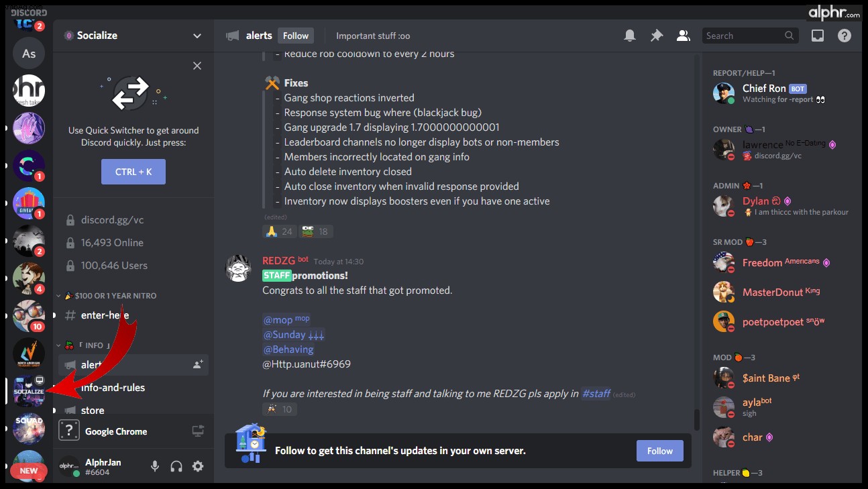The height and width of the screenshot is (489, 868).
Task: Toggle deafen headphones icon
Action: tap(176, 466)
